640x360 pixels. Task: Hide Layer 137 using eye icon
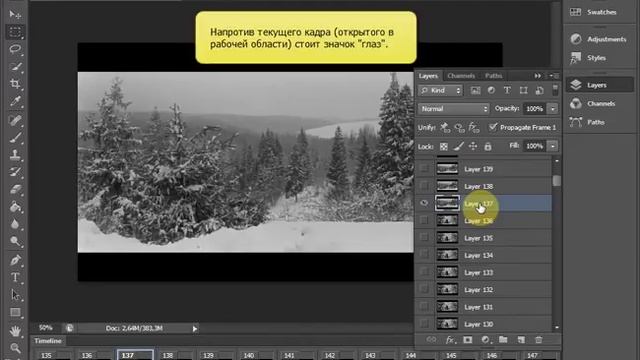pyautogui.click(x=424, y=203)
